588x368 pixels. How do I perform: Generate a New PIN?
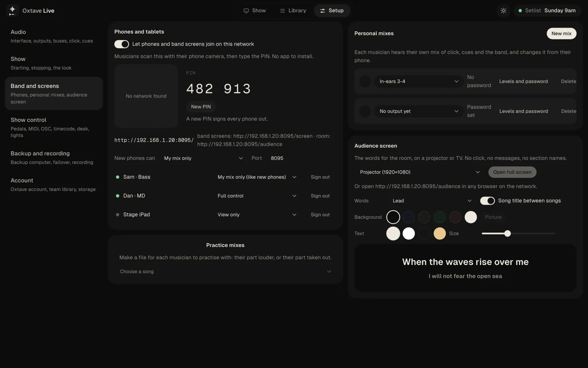coord(201,107)
